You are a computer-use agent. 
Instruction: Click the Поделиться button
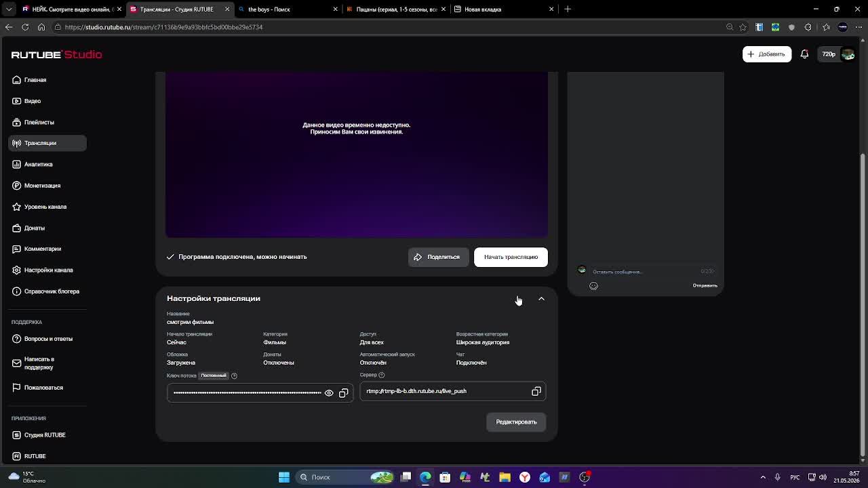pyautogui.click(x=438, y=257)
